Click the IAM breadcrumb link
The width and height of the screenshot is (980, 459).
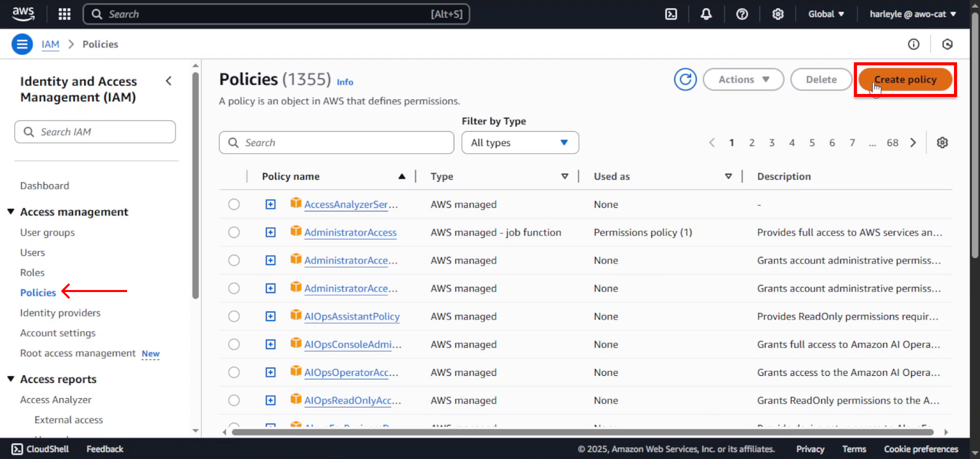click(50, 44)
